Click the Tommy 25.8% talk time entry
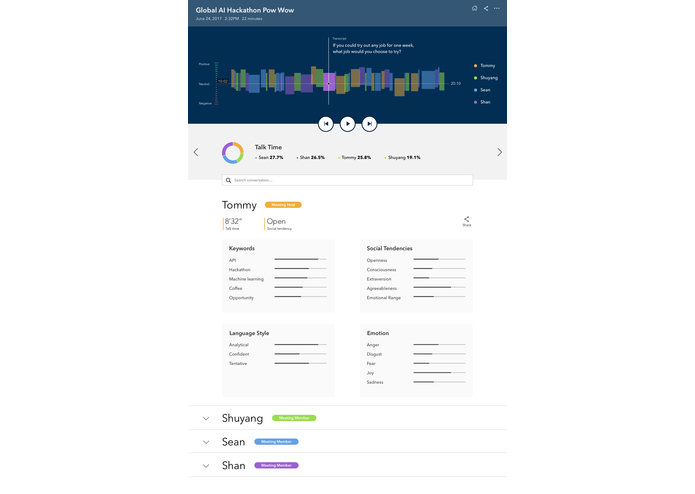Screen dimensions: 695x494 click(355, 157)
